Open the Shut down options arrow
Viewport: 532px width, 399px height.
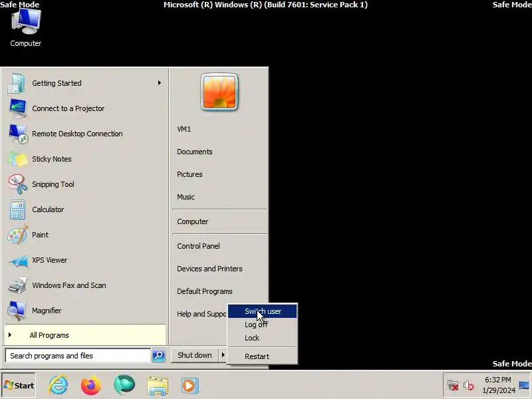pos(223,355)
